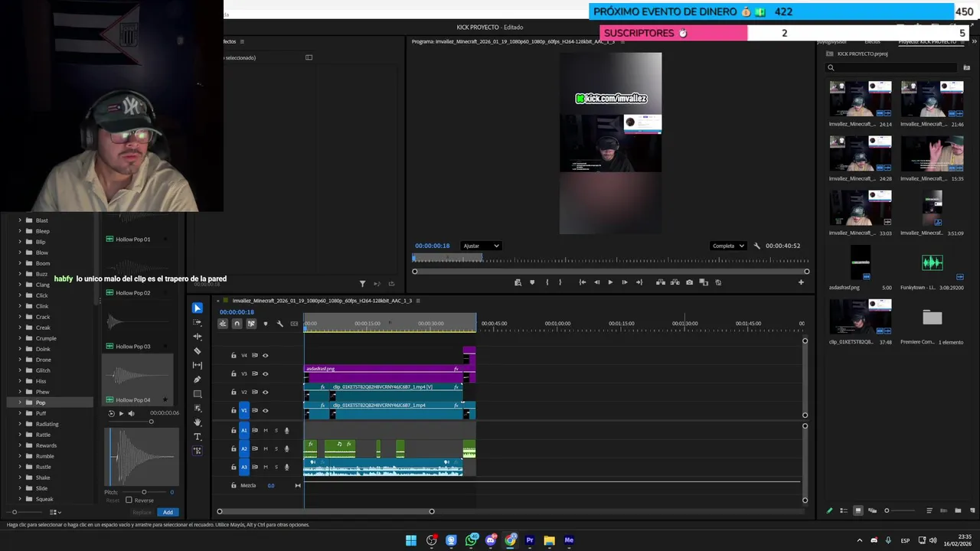Play the Program monitor video
Image resolution: width=980 pixels, height=551 pixels.
(x=610, y=282)
